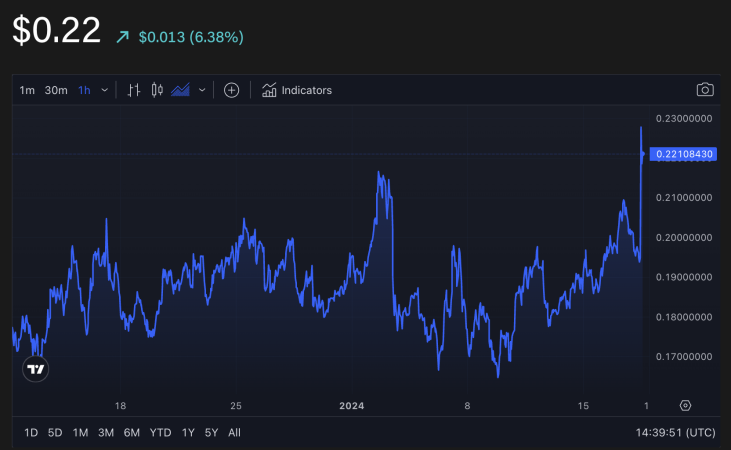The image size is (731, 450).
Task: Expand the time interval dropdown arrow
Action: pyautogui.click(x=105, y=90)
